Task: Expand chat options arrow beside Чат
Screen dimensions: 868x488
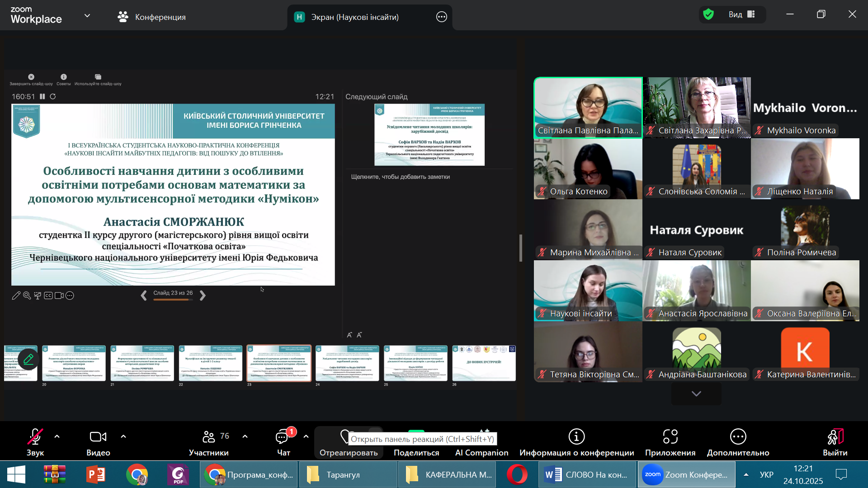Action: point(306,436)
